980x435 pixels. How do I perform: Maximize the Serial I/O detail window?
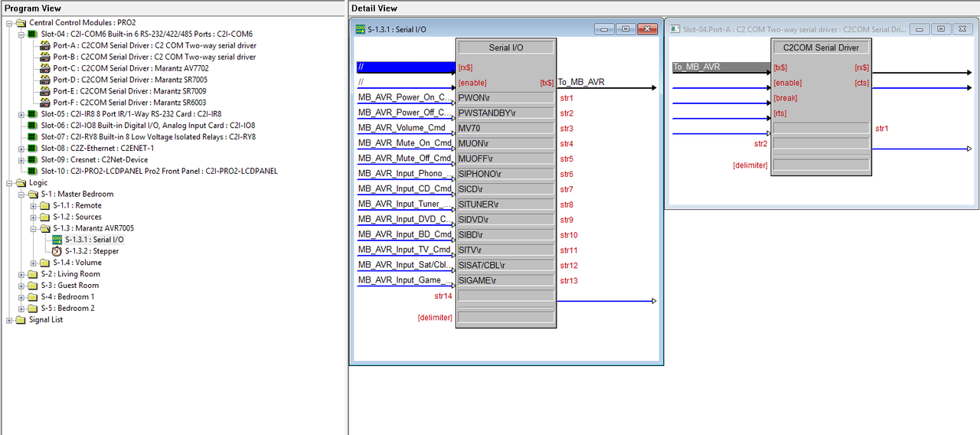pos(626,29)
